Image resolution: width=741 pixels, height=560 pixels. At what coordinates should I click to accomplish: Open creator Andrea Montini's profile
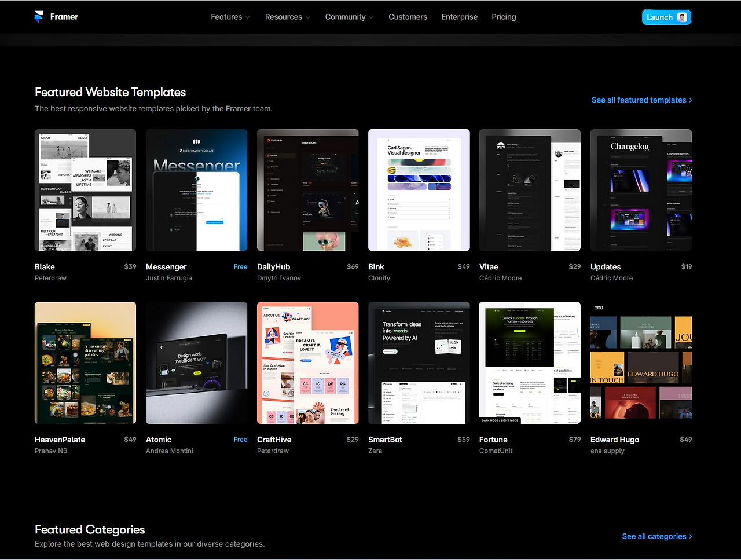[x=170, y=451]
